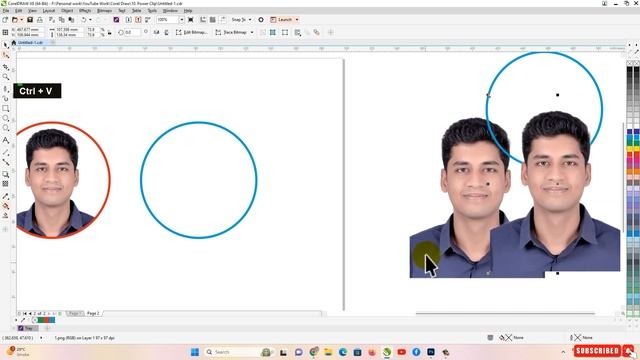Toggle the lock ratio padlock

pyautogui.click(x=109, y=32)
